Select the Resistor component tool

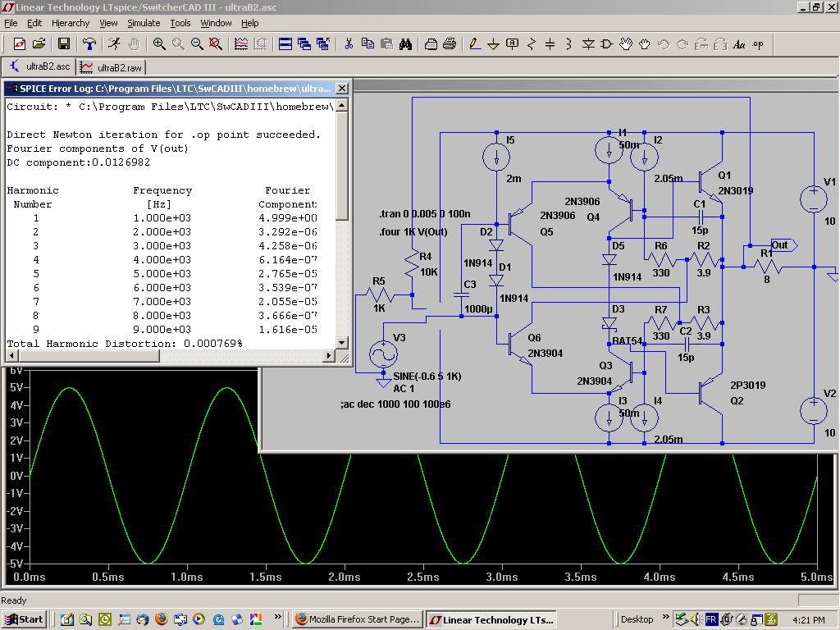pos(532,44)
